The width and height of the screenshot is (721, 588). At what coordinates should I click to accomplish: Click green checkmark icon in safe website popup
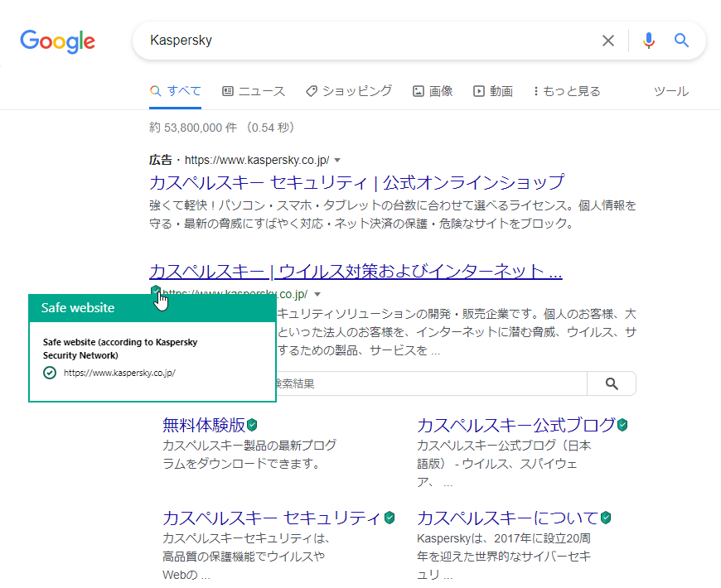pos(50,373)
